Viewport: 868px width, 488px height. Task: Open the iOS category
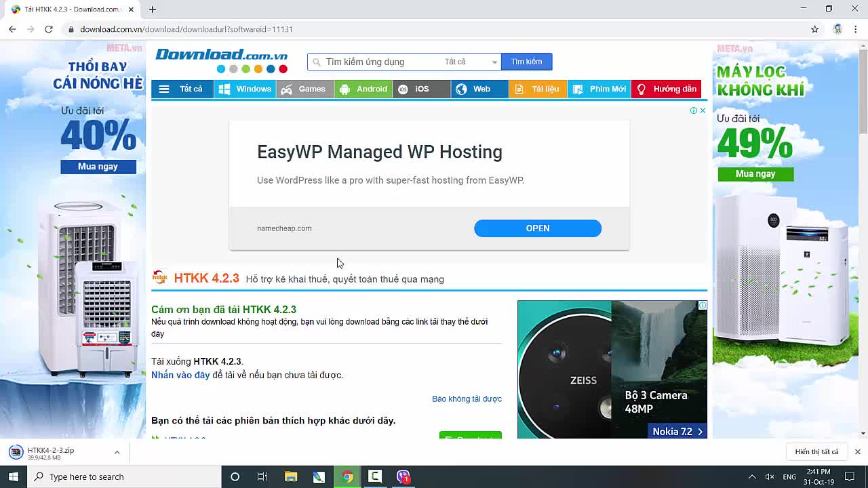[421, 89]
